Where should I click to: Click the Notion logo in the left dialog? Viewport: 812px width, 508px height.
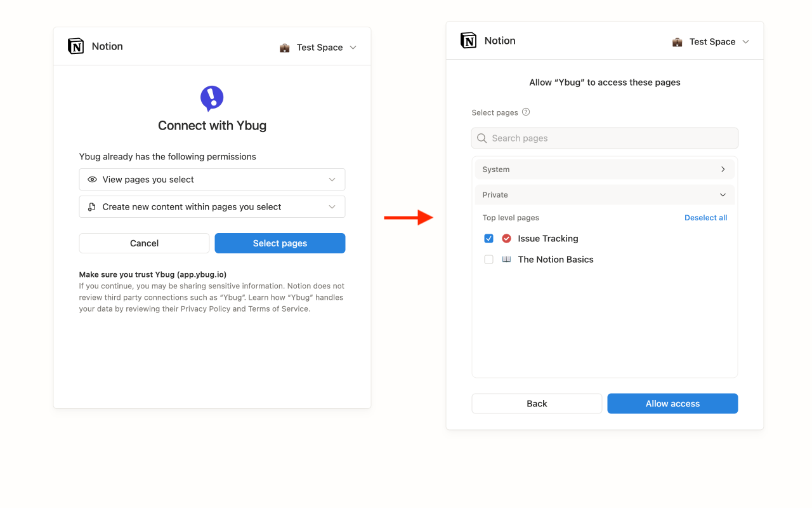point(75,46)
